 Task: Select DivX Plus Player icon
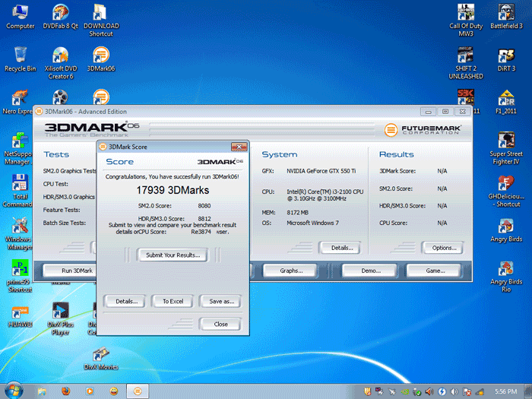point(61,319)
